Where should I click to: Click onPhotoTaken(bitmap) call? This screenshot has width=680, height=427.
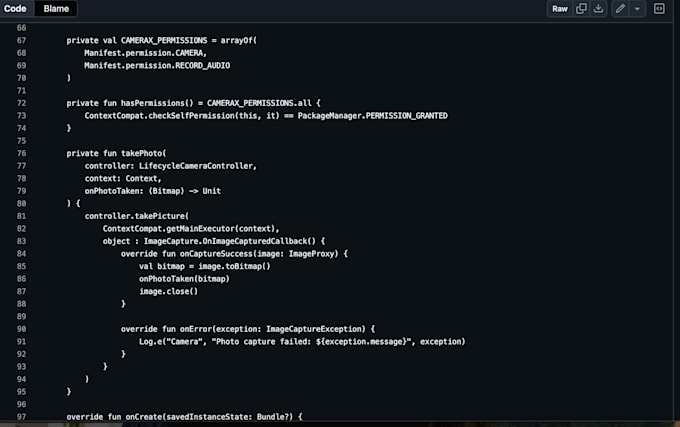coord(184,279)
